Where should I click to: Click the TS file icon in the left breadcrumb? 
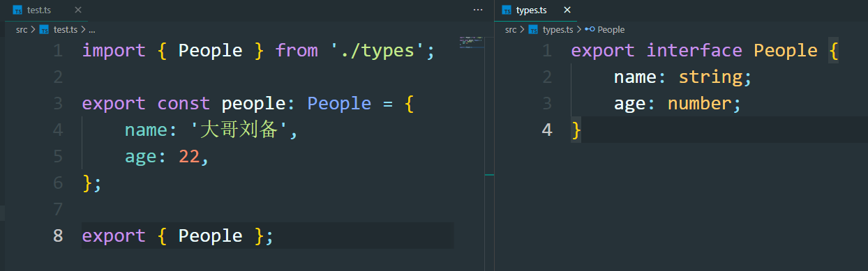pyautogui.click(x=44, y=29)
